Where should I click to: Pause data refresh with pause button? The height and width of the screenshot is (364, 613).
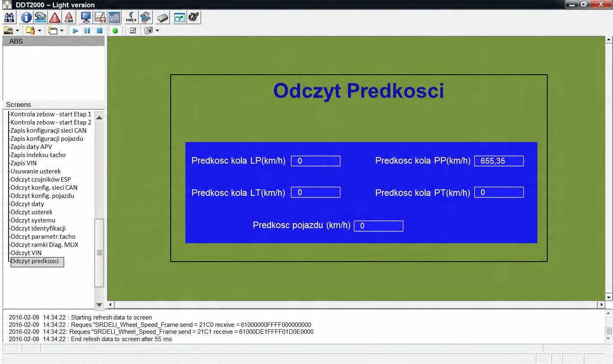[87, 31]
